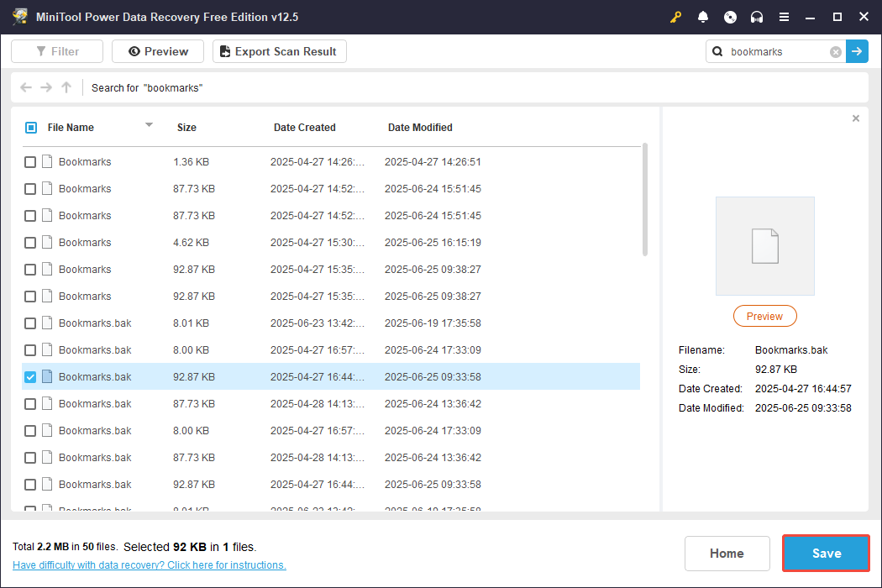Sort by the Date Modified column
This screenshot has height=588, width=882.
click(x=420, y=128)
